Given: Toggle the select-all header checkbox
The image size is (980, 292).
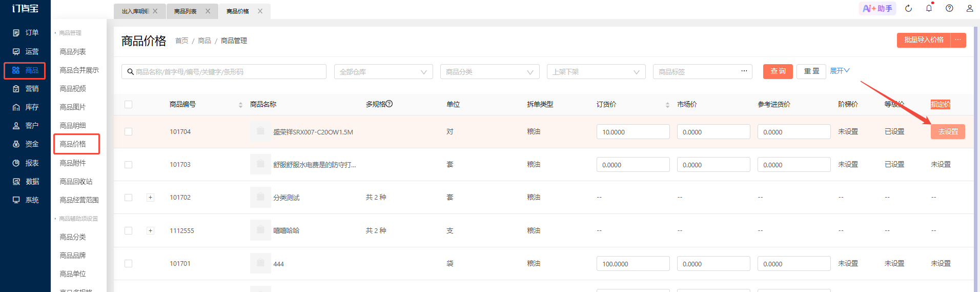Looking at the screenshot, I should point(129,105).
